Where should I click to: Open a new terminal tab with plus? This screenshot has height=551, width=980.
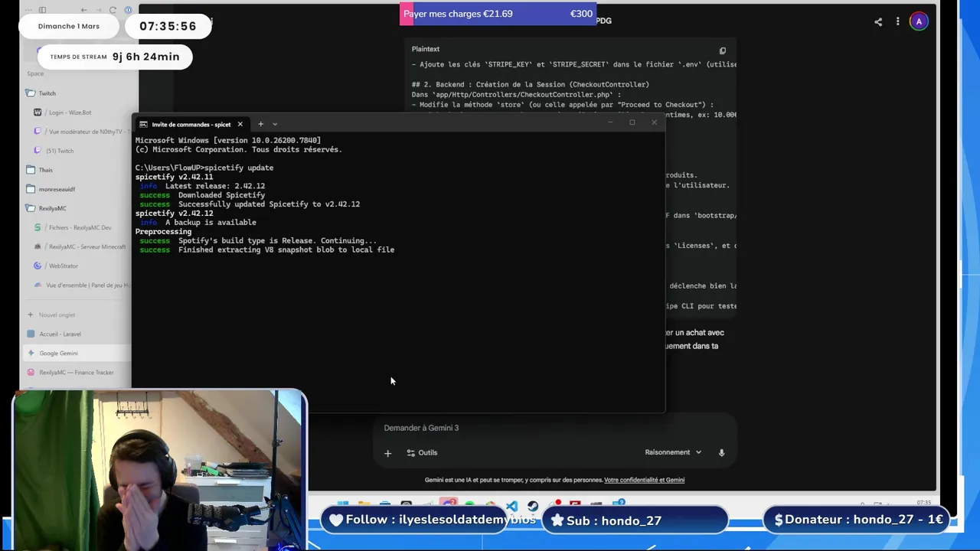pos(260,124)
